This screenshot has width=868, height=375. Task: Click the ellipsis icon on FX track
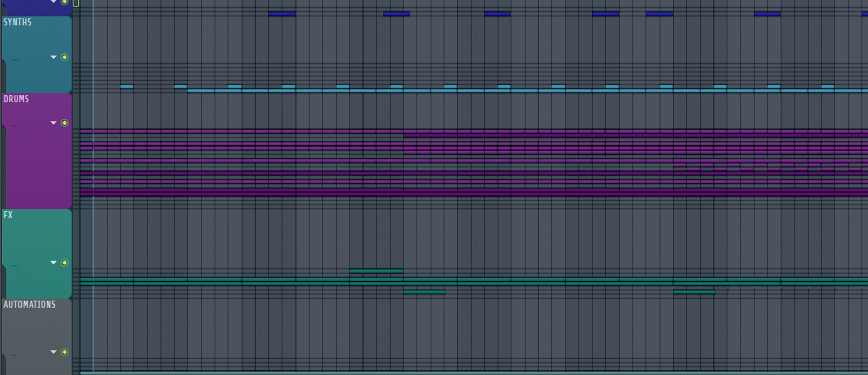15,266
